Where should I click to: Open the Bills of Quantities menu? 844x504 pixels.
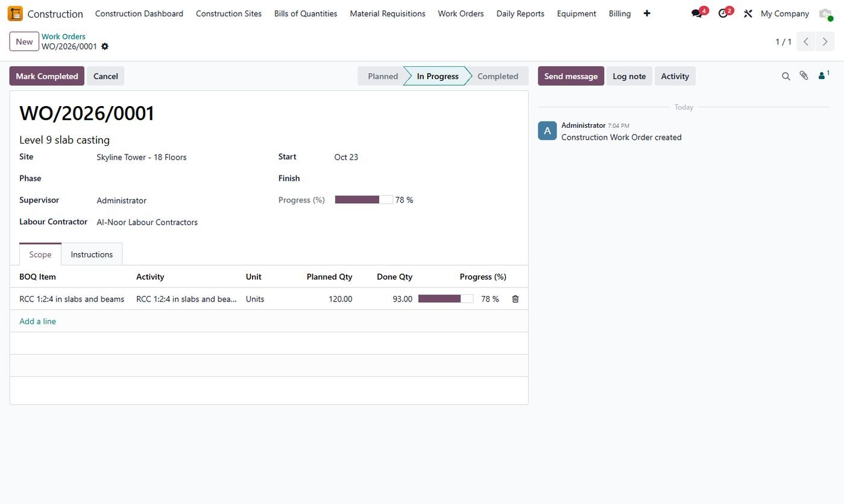coord(306,13)
